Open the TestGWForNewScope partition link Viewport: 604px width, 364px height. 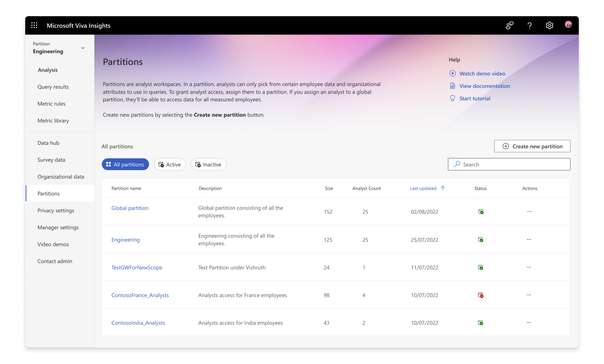pos(137,267)
